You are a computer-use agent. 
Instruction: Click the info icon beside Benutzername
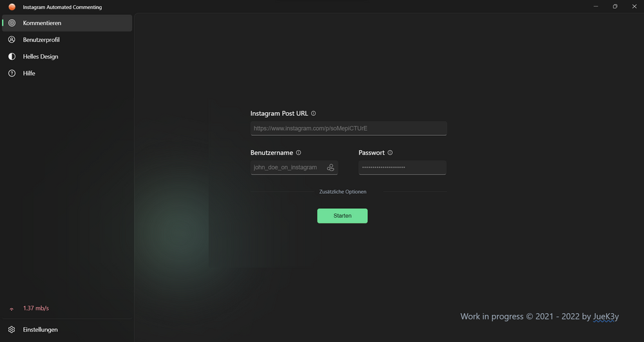299,153
